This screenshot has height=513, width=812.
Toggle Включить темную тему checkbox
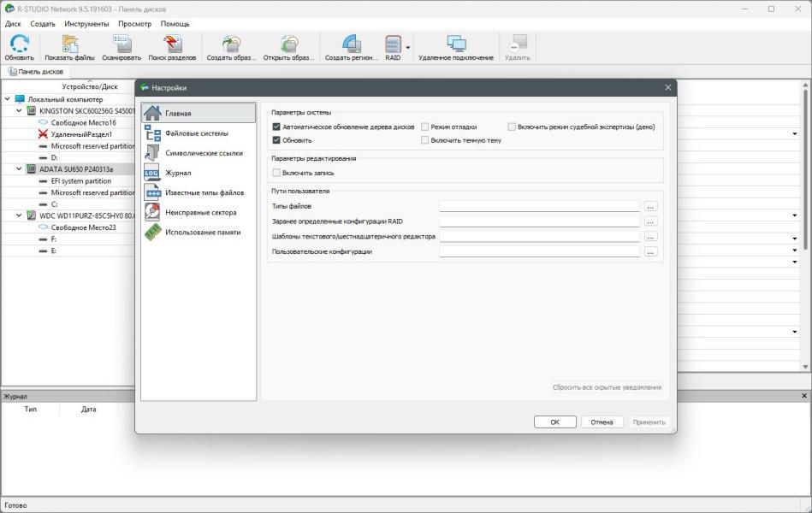tap(425, 140)
